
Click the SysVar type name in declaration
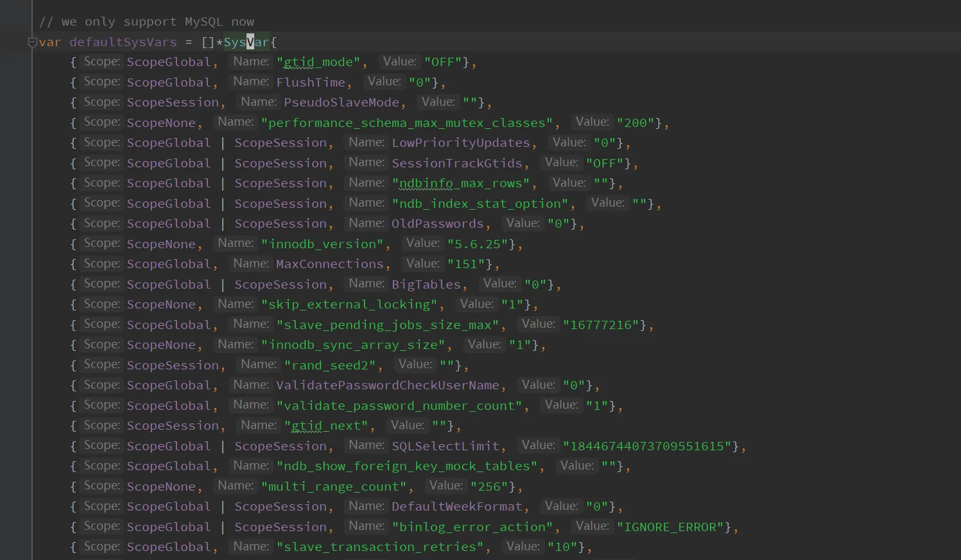(x=246, y=42)
